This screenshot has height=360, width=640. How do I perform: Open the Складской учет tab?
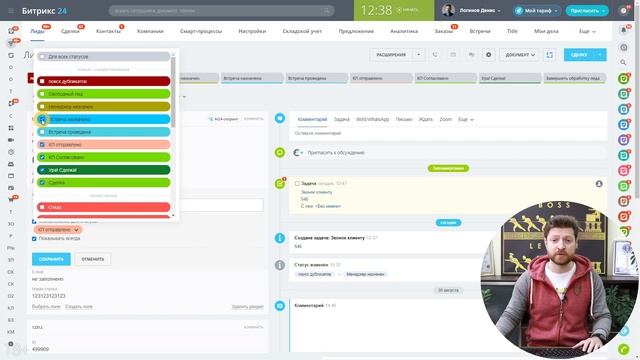[x=302, y=31]
